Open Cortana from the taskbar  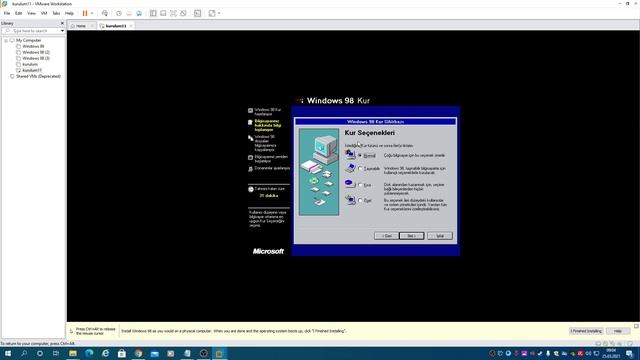(x=40, y=353)
